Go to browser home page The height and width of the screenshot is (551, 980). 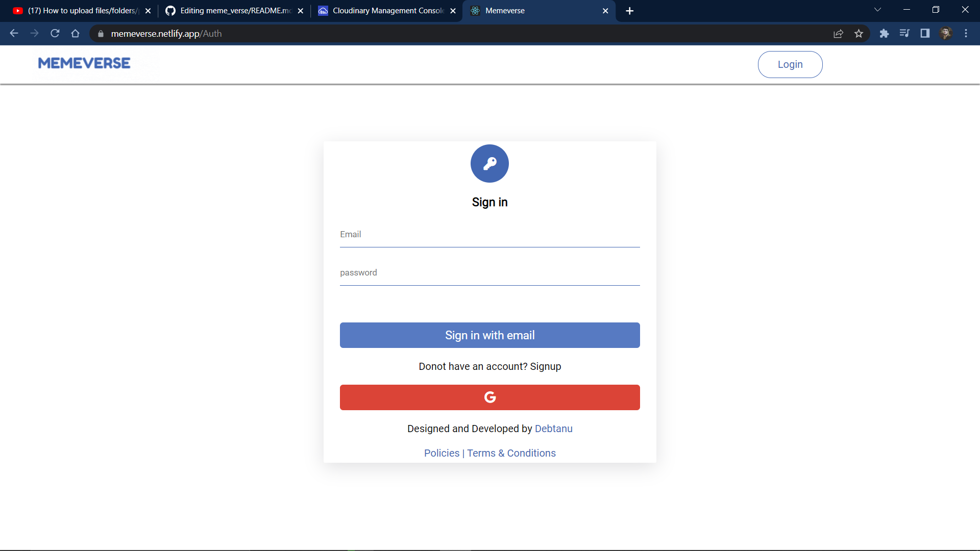click(x=76, y=34)
